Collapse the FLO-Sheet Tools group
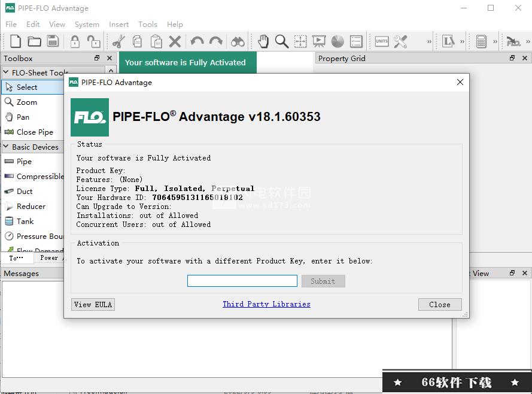The width and height of the screenshot is (532, 394). point(6,72)
